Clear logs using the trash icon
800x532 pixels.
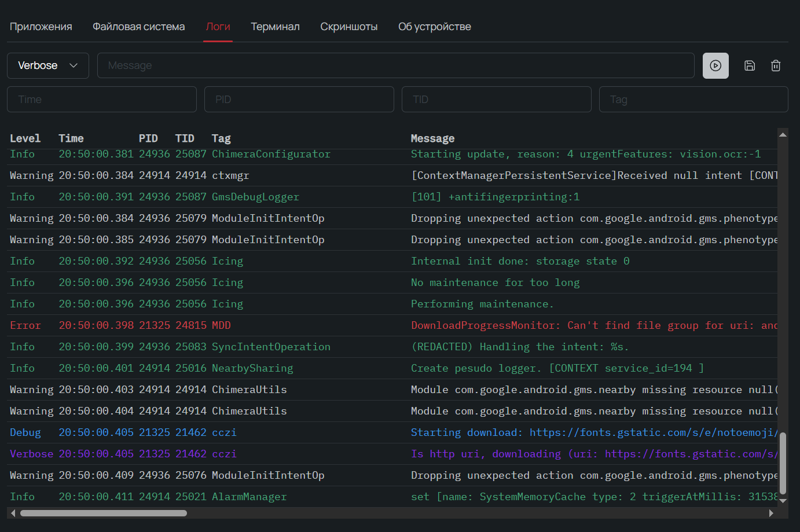click(x=776, y=65)
